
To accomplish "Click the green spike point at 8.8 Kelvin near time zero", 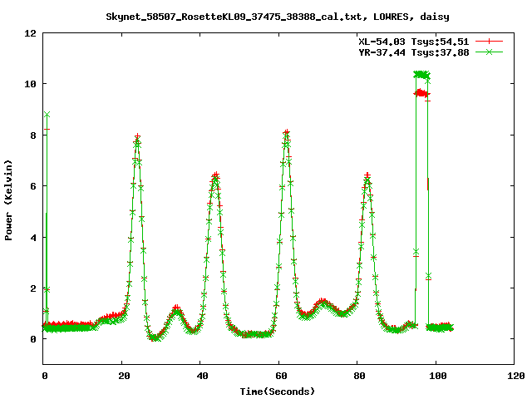I will click(47, 115).
